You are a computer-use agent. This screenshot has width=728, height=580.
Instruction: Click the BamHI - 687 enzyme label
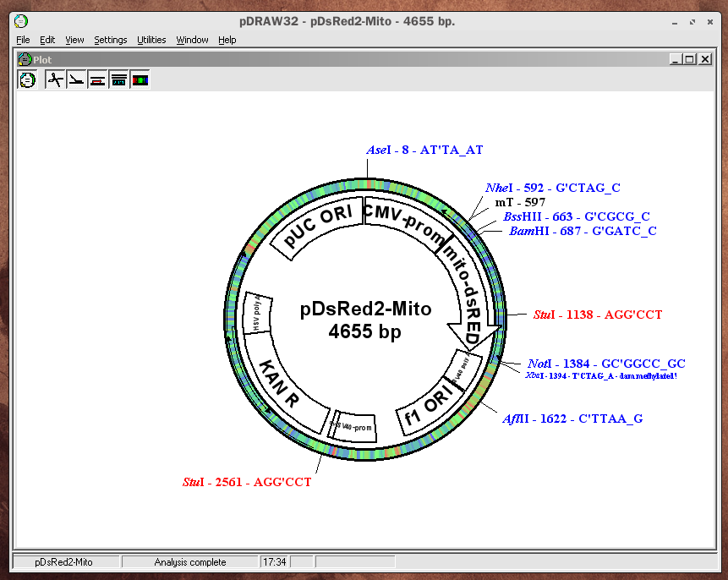(x=582, y=231)
